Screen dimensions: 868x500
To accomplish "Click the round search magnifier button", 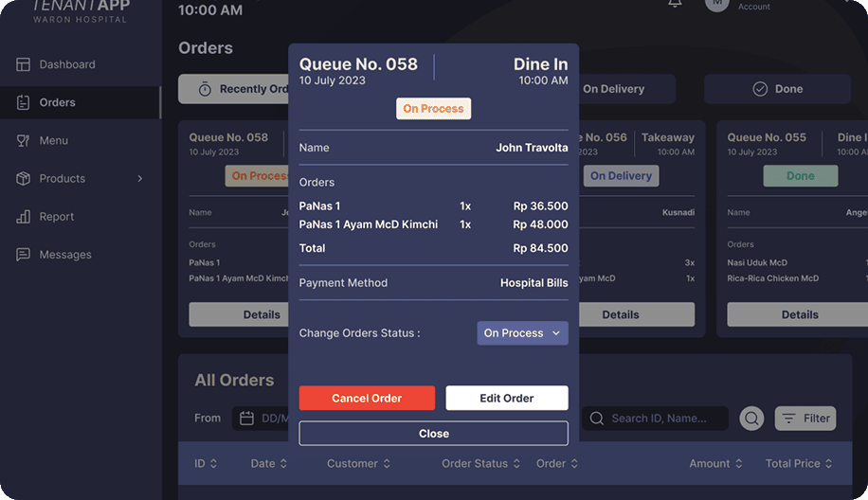I will [x=751, y=418].
